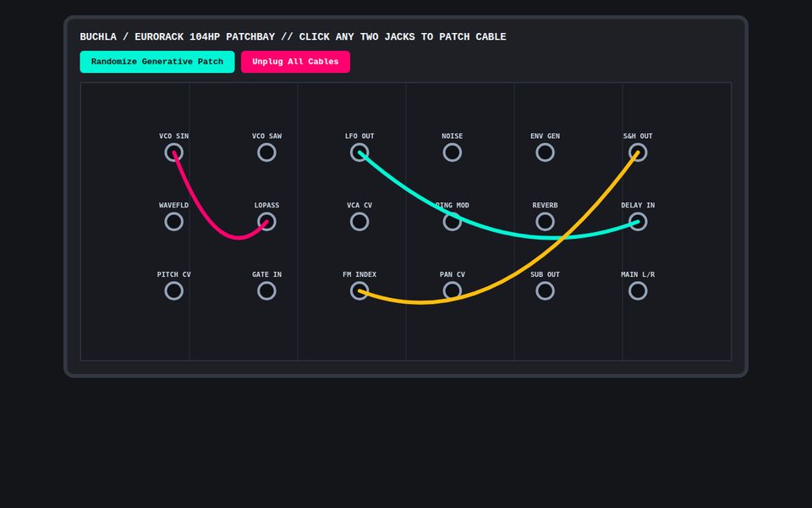Select the VCO SAW jack
Image resolution: width=812 pixels, height=508 pixels.
click(266, 152)
